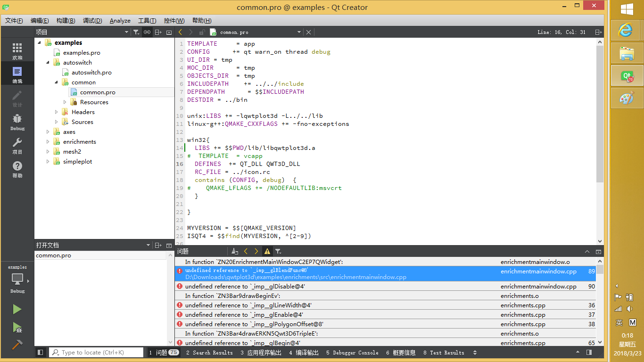This screenshot has height=362, width=644.
Task: Open the Open Documents view dropdown
Action: click(148, 245)
